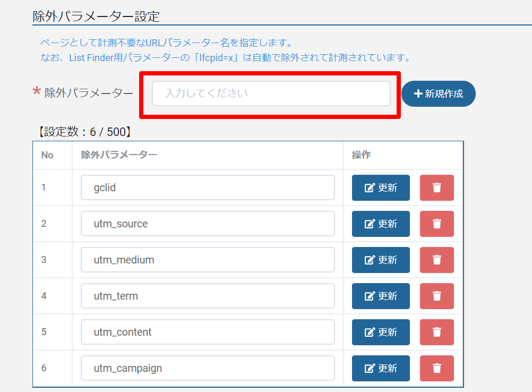Click 更新 for the utm_source row
The width and height of the screenshot is (532, 392).
tap(381, 224)
